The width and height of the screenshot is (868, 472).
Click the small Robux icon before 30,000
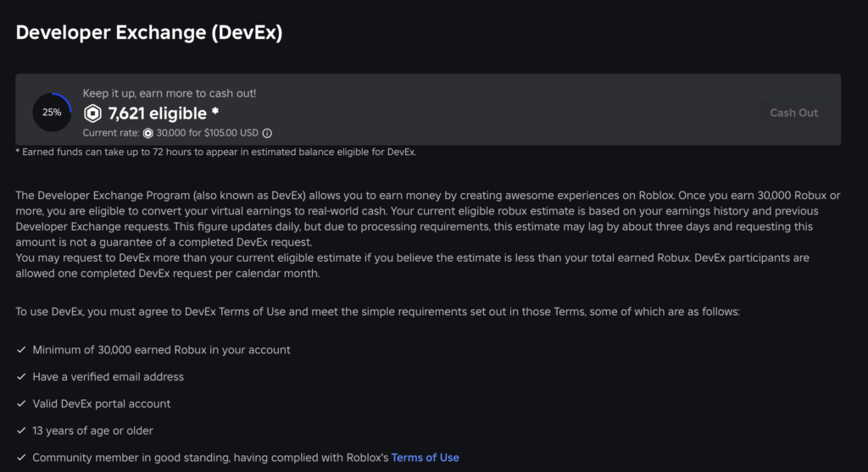point(147,133)
